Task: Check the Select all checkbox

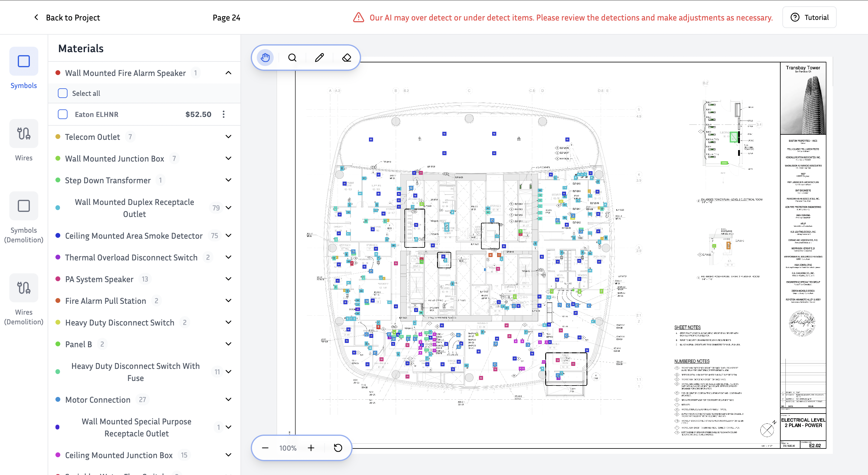Action: tap(63, 93)
